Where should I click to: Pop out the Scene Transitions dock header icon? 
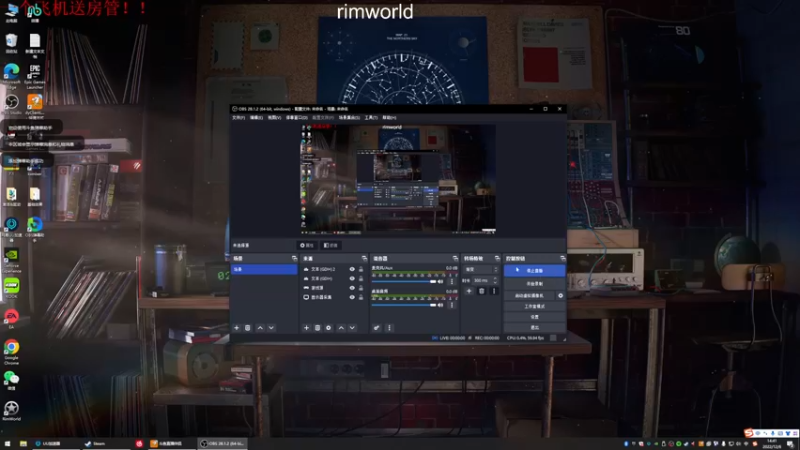tap(497, 259)
